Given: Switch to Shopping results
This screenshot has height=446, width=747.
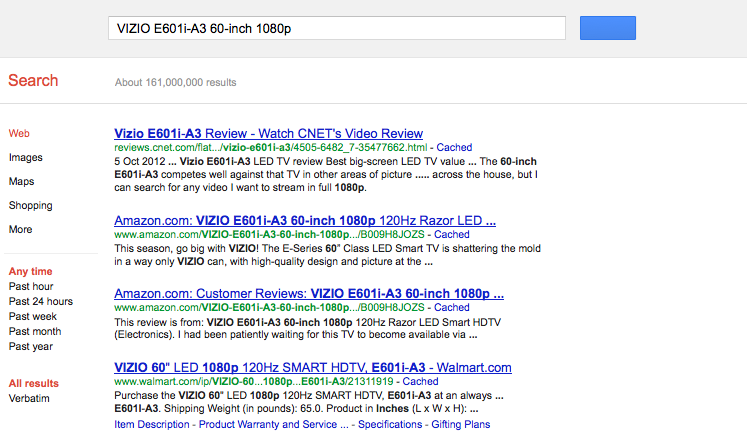Looking at the screenshot, I should pos(30,205).
